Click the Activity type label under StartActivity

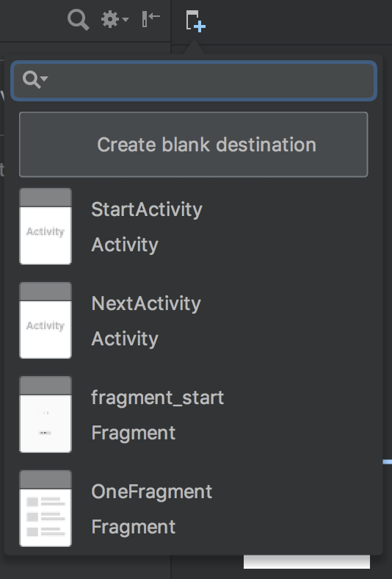[x=125, y=245]
